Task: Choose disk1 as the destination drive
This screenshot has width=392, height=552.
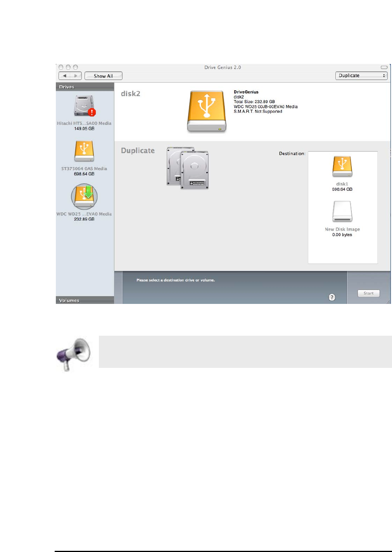Action: (342, 167)
